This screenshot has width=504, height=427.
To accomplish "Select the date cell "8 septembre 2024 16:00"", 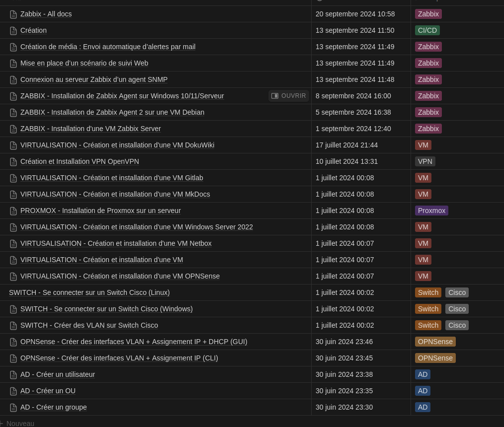I will (x=353, y=96).
